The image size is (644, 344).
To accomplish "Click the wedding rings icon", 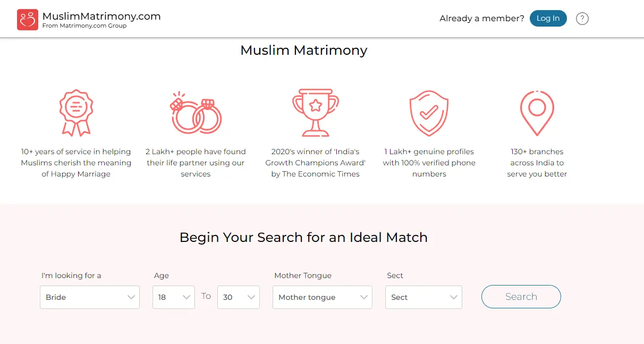I will tap(196, 112).
